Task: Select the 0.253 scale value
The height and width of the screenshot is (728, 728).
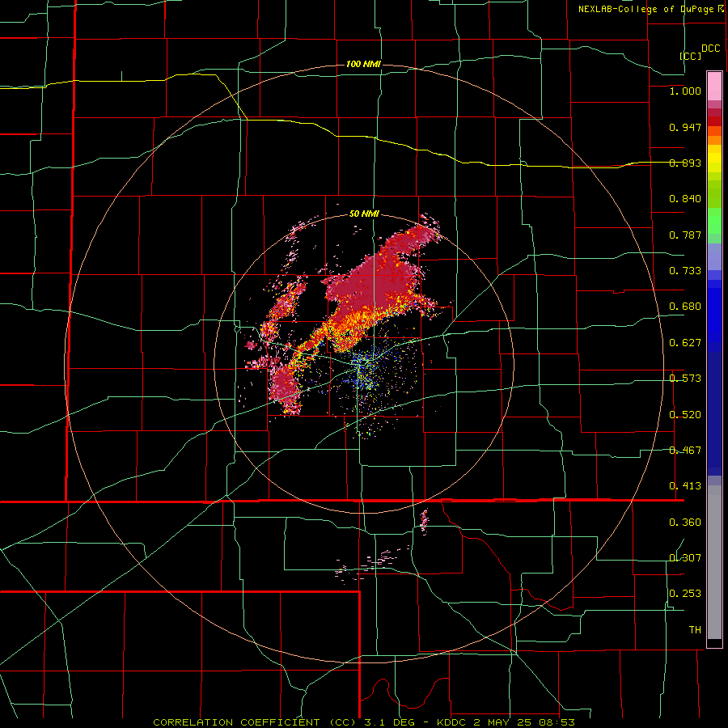Action: point(685,594)
